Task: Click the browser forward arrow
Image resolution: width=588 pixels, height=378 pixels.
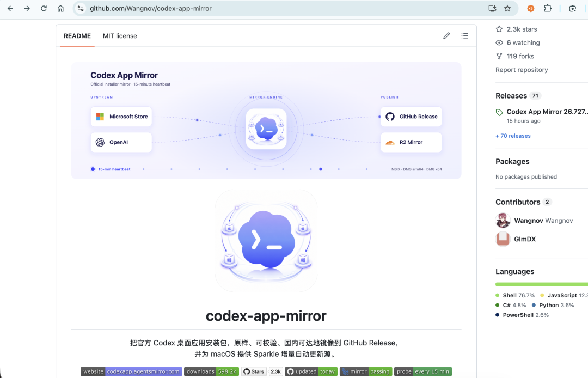Action: 27,8
